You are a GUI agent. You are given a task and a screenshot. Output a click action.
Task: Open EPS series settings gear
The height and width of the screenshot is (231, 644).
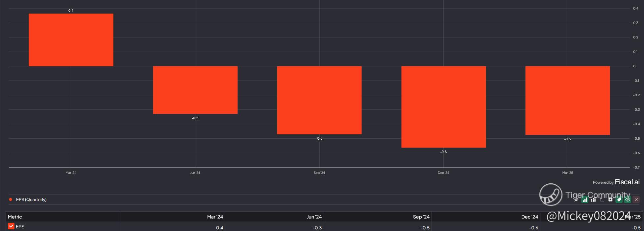610,199
